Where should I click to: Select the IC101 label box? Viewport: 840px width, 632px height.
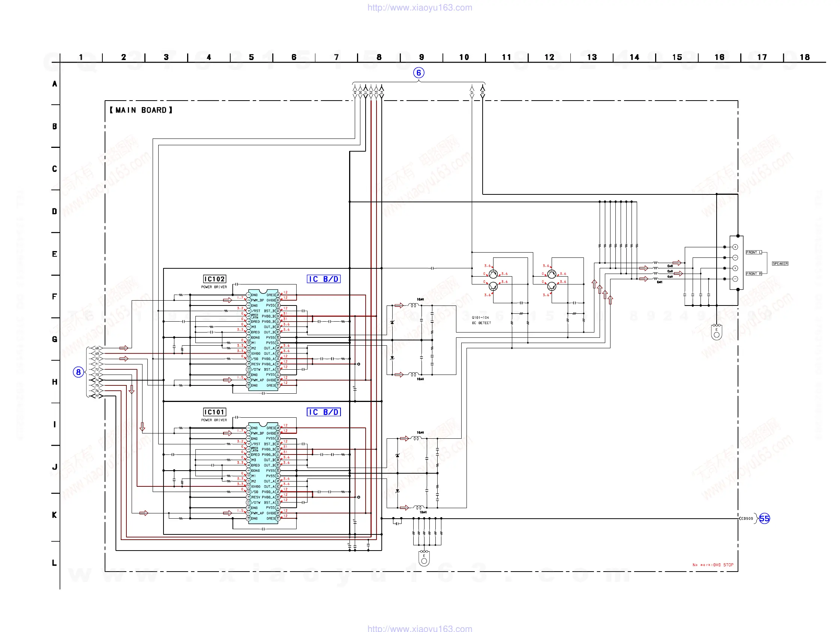pyautogui.click(x=214, y=412)
